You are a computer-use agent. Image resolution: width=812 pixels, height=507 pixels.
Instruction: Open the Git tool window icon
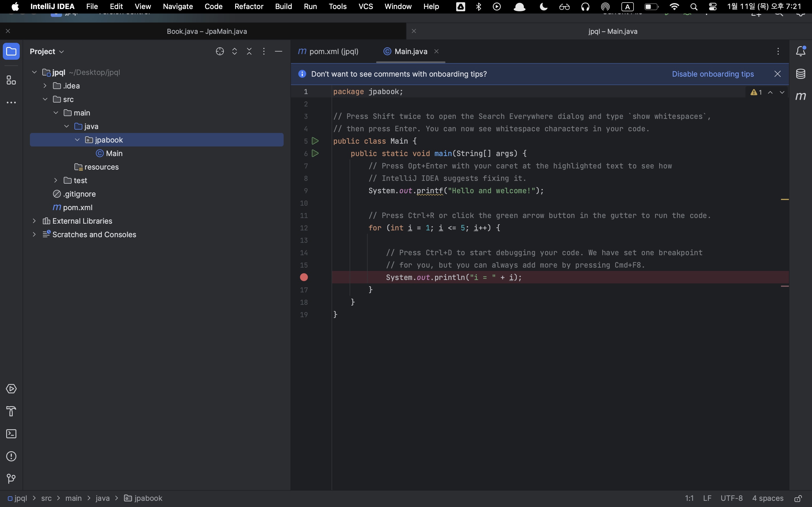click(11, 479)
